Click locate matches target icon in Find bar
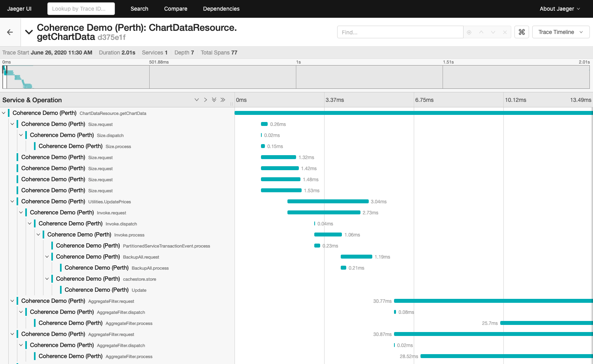This screenshot has height=364, width=593. (x=469, y=32)
